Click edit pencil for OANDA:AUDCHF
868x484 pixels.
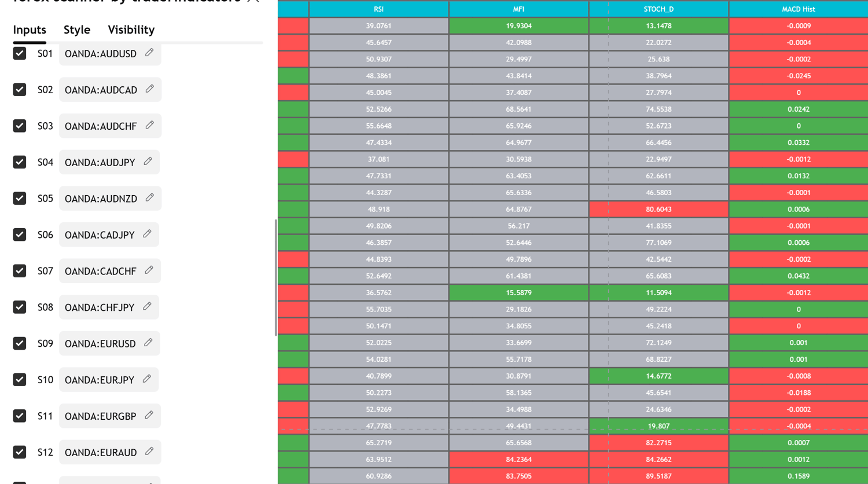(x=149, y=125)
